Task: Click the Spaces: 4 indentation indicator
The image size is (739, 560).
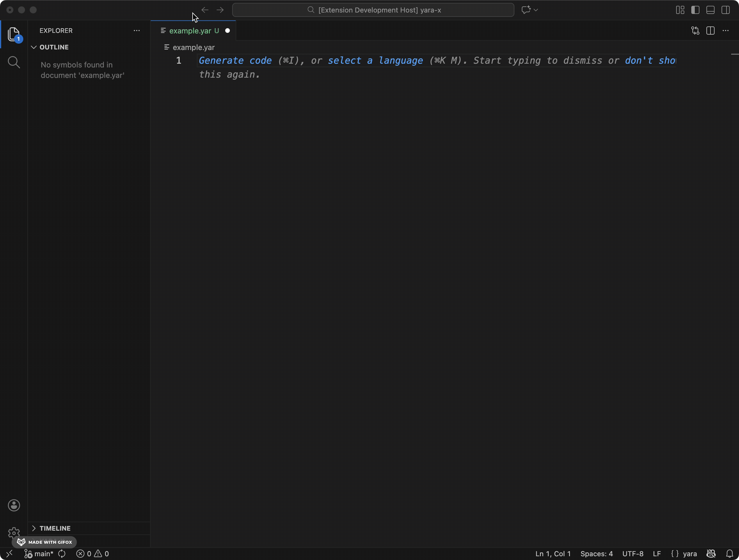Action: click(x=597, y=553)
